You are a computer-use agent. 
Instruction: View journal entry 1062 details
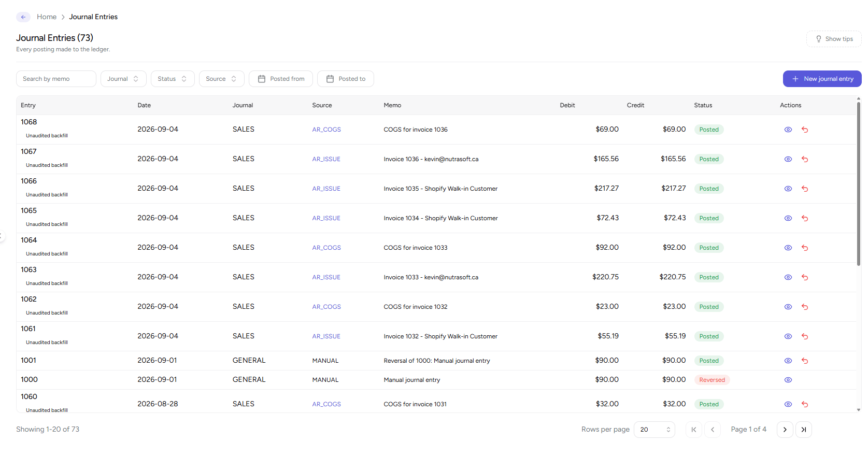coord(788,307)
